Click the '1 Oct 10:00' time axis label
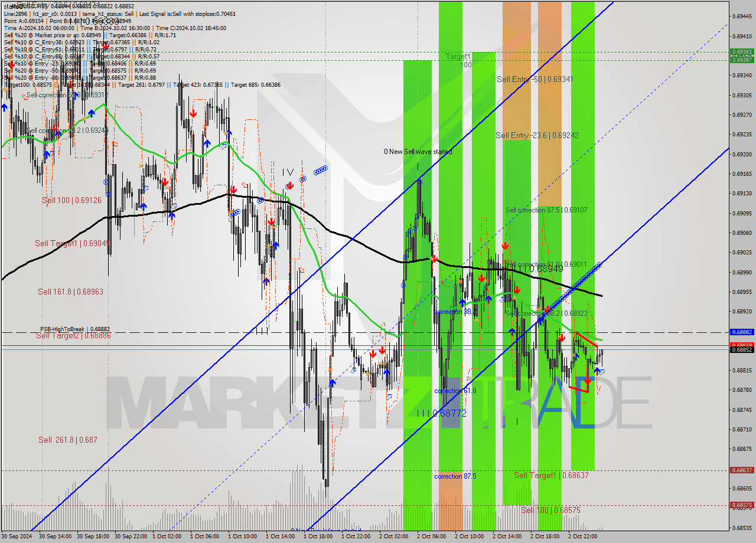Image resolution: width=756 pixels, height=543 pixels. pyautogui.click(x=242, y=536)
